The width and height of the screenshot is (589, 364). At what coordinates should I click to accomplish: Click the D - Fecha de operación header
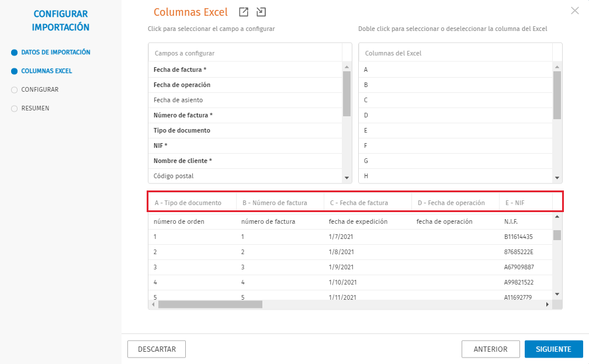click(455, 203)
